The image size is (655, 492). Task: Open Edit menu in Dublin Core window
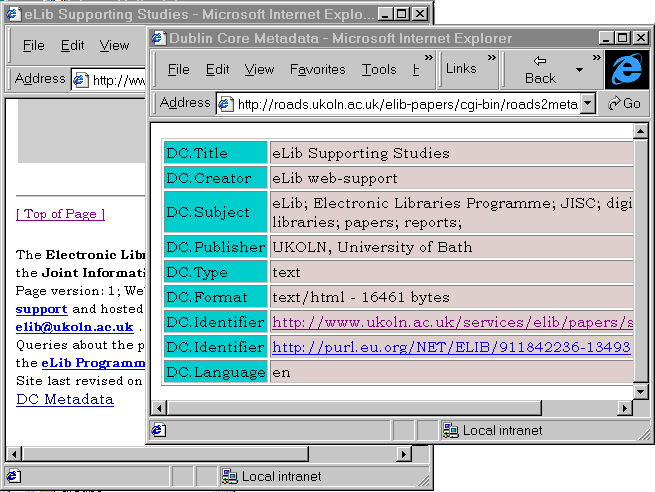(x=217, y=69)
